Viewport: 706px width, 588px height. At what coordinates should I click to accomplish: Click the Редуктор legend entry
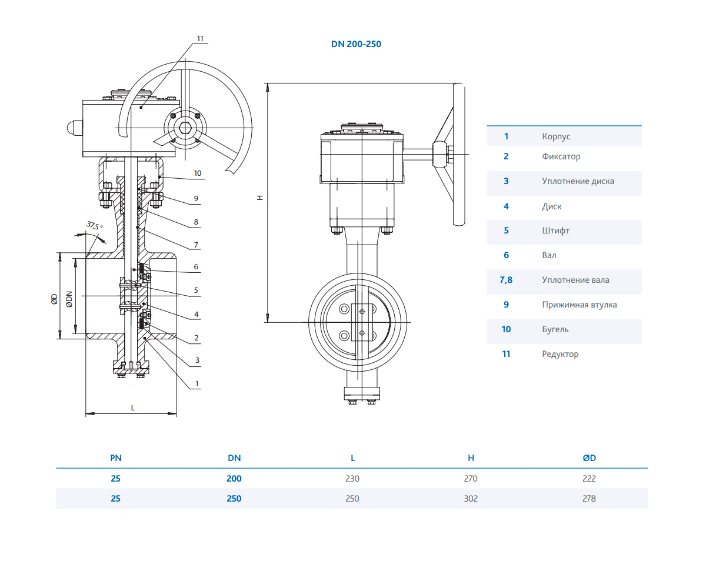tap(560, 354)
